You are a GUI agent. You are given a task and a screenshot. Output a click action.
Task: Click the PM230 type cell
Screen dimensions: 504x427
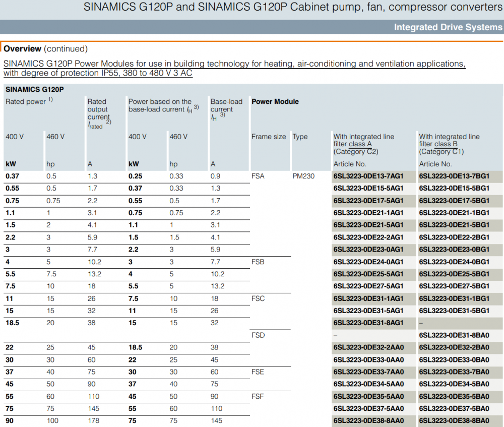point(304,176)
